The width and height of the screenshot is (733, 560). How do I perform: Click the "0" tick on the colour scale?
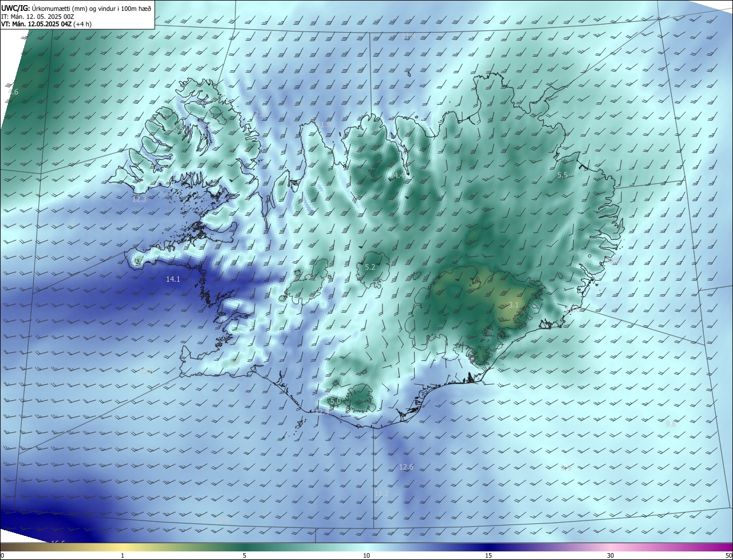tap(2, 555)
